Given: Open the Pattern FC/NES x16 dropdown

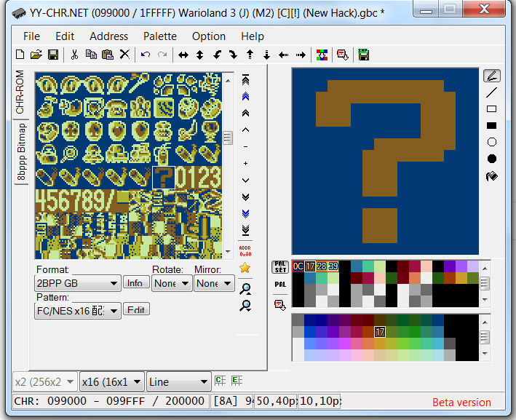Looking at the screenshot, I should [x=78, y=311].
